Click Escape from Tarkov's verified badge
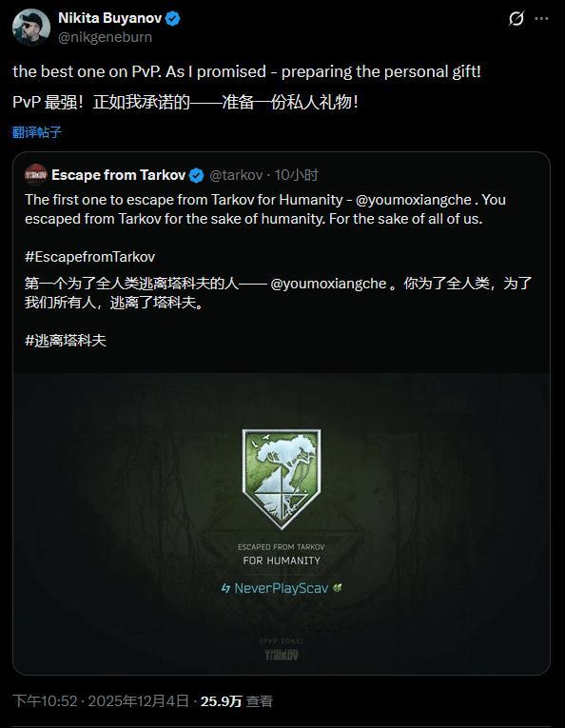 197,175
